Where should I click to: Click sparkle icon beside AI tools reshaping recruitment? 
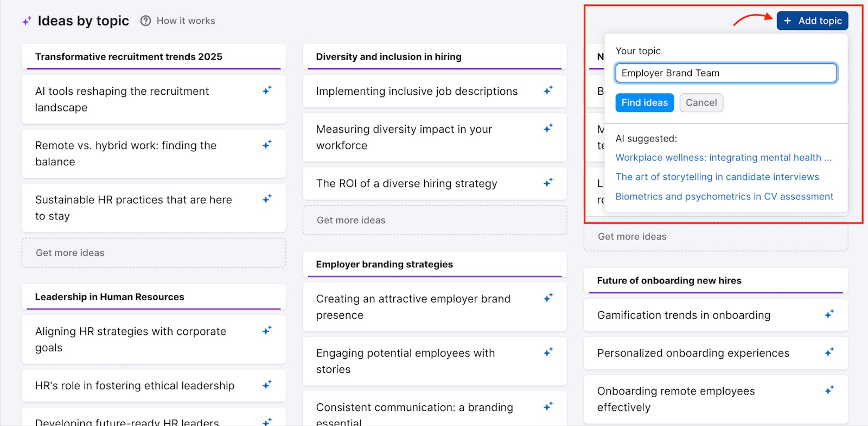[267, 91]
